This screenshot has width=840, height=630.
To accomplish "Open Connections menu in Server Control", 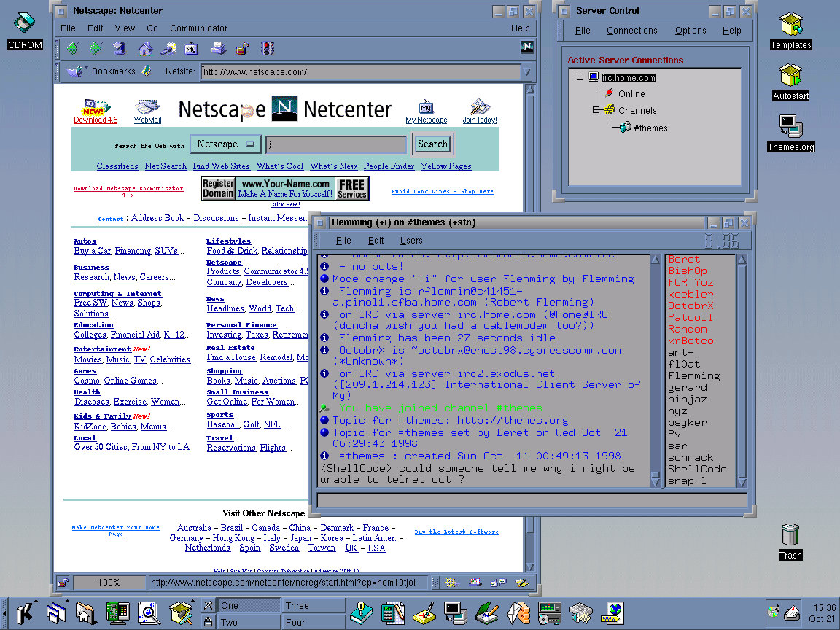I will pyautogui.click(x=631, y=31).
